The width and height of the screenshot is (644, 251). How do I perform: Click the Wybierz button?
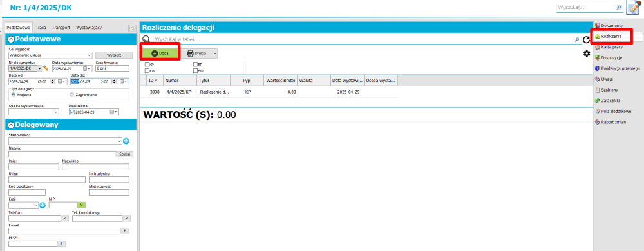pyautogui.click(x=114, y=55)
